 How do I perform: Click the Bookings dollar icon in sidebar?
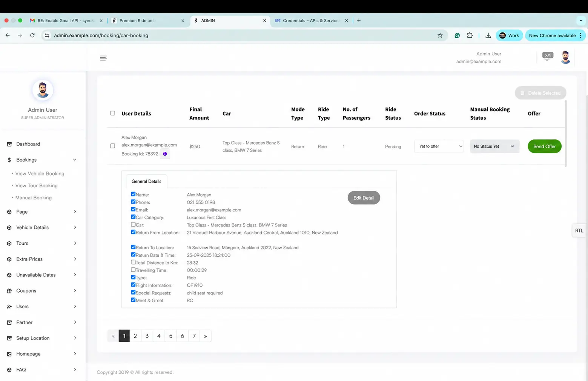coord(9,160)
